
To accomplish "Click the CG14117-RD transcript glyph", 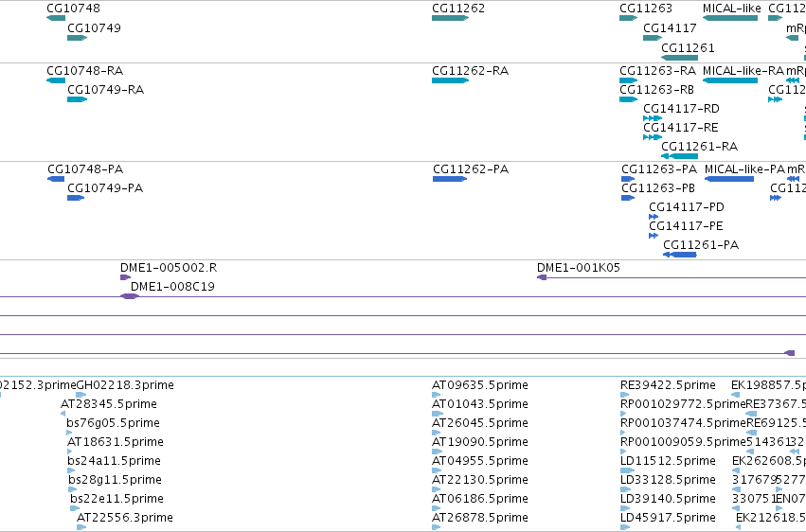I will 653,118.
